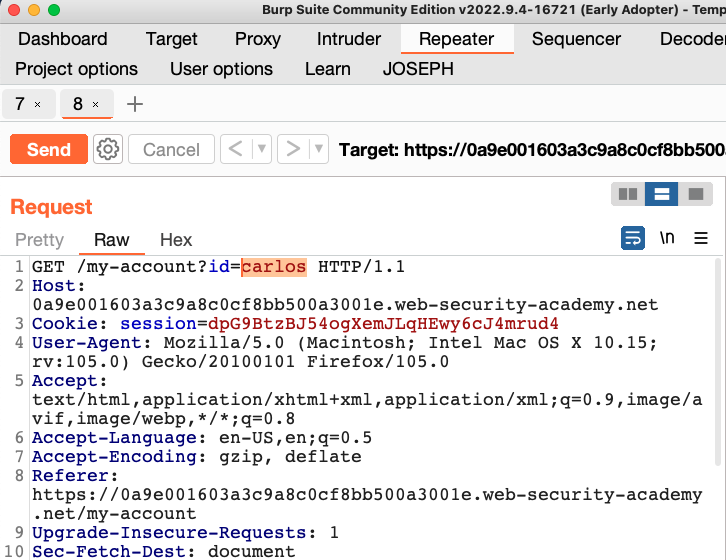Select Repeater request tab 8
This screenshot has width=726, height=560.
(x=78, y=104)
